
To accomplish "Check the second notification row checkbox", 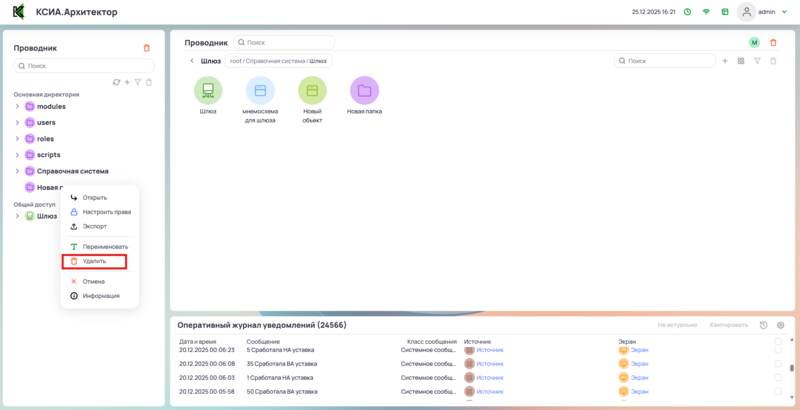I will pyautogui.click(x=779, y=364).
